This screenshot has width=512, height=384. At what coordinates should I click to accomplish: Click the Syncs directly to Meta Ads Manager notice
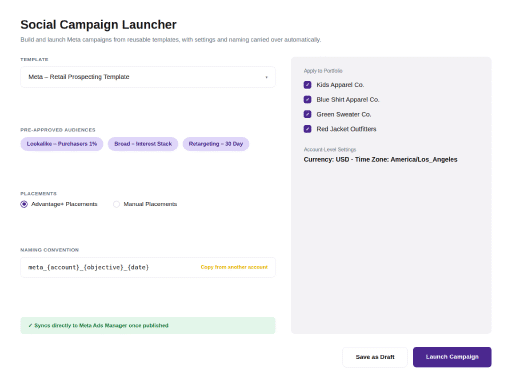[x=148, y=325]
